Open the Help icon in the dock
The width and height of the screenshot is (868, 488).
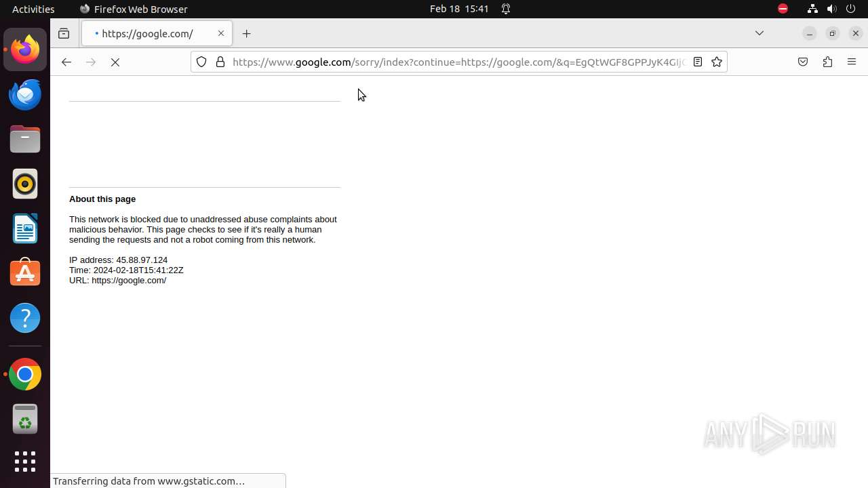25,318
